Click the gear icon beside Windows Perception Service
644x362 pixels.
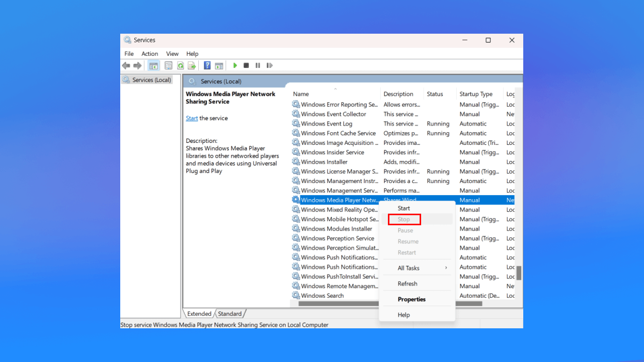pos(296,238)
